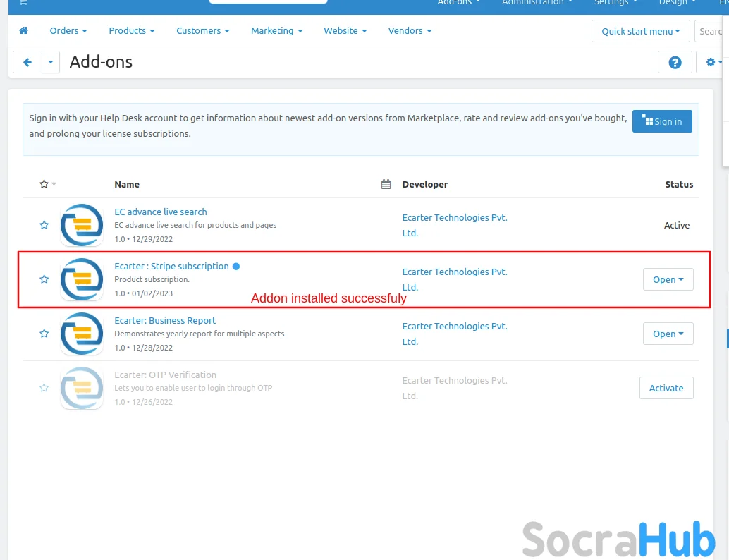Open the Customers menu

(x=203, y=31)
